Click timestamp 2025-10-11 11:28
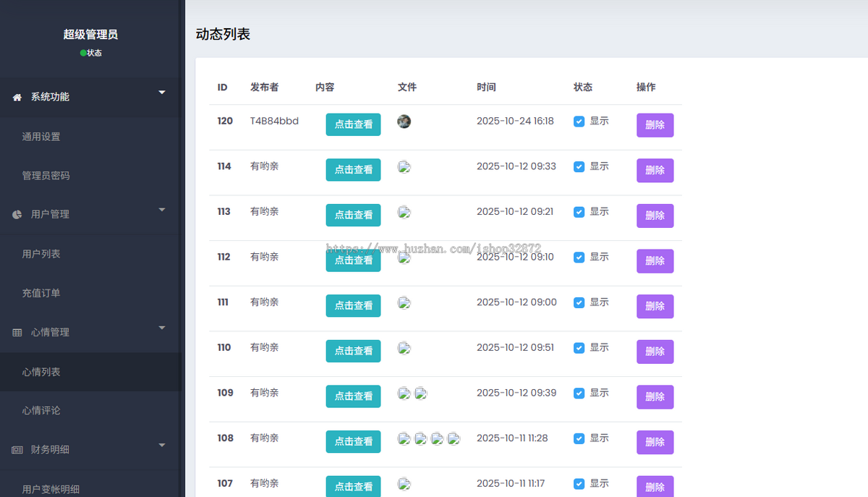The image size is (868, 497). pyautogui.click(x=512, y=438)
